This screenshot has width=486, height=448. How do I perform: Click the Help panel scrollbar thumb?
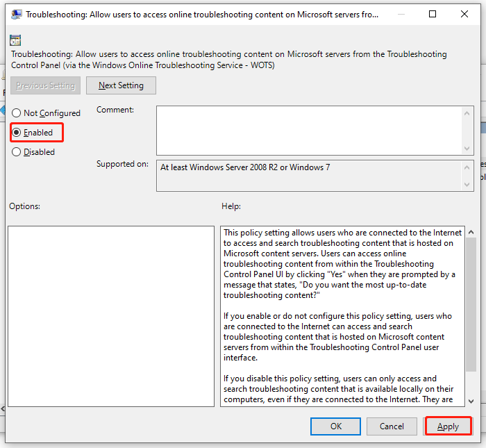(x=471, y=305)
